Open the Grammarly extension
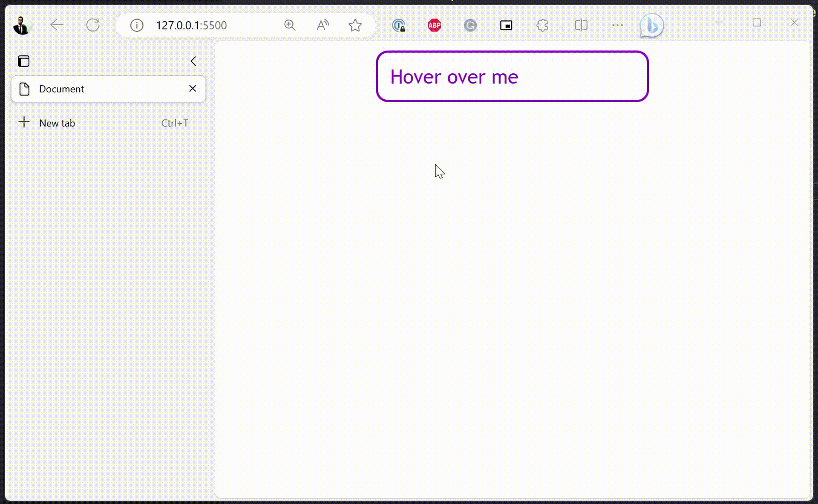The width and height of the screenshot is (818, 504). 470,25
